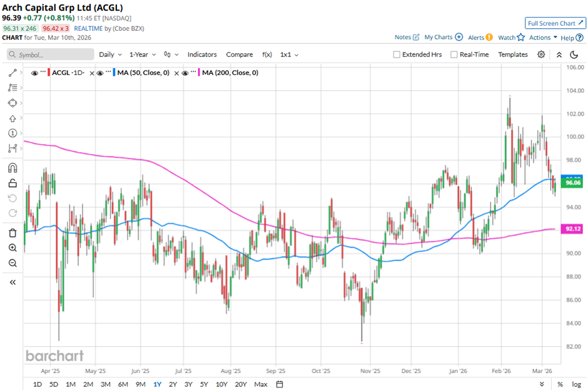Click the lock drawings icon
This screenshot has width=588, height=390.
pyautogui.click(x=13, y=183)
